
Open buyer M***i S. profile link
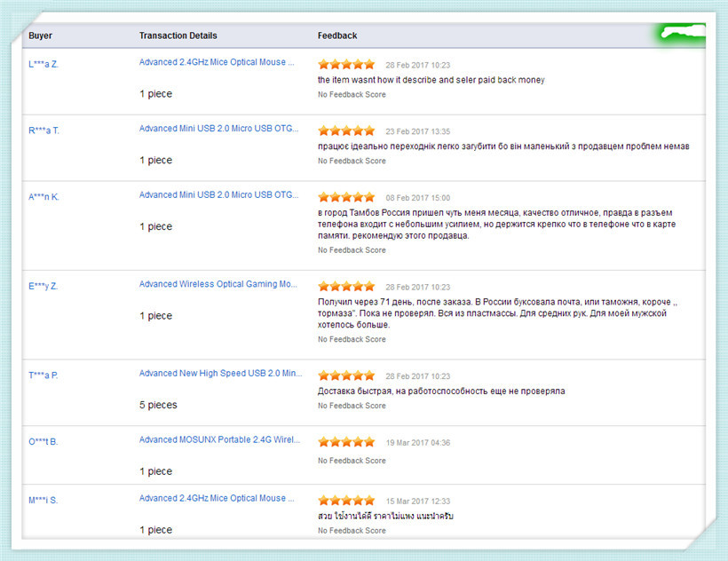[43, 501]
